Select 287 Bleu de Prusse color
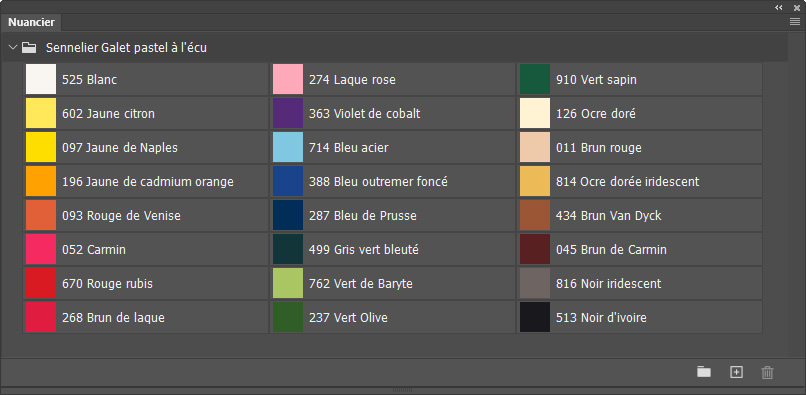Image resolution: width=806 pixels, height=395 pixels. (x=393, y=215)
